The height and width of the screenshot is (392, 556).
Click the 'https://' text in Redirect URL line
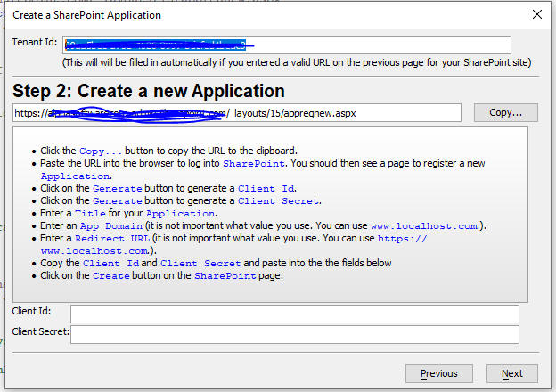[402, 238]
